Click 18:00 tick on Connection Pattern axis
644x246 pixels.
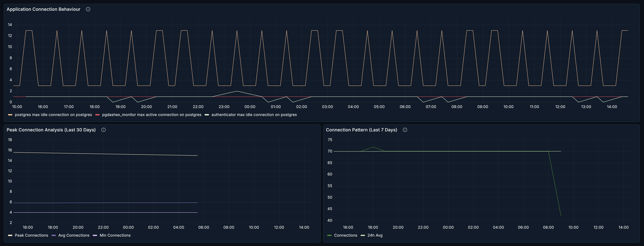click(x=373, y=227)
